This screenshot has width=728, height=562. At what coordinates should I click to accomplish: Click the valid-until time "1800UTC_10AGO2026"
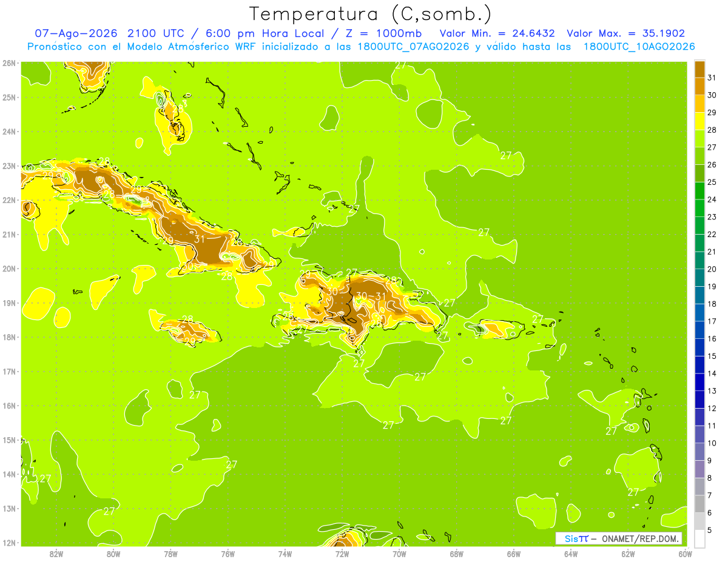tap(639, 47)
